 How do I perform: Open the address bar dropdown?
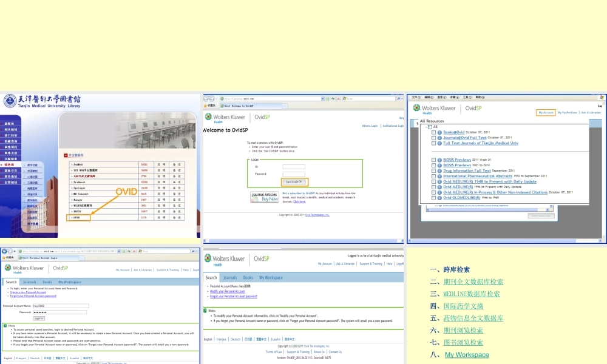pyautogui.click(x=323, y=98)
